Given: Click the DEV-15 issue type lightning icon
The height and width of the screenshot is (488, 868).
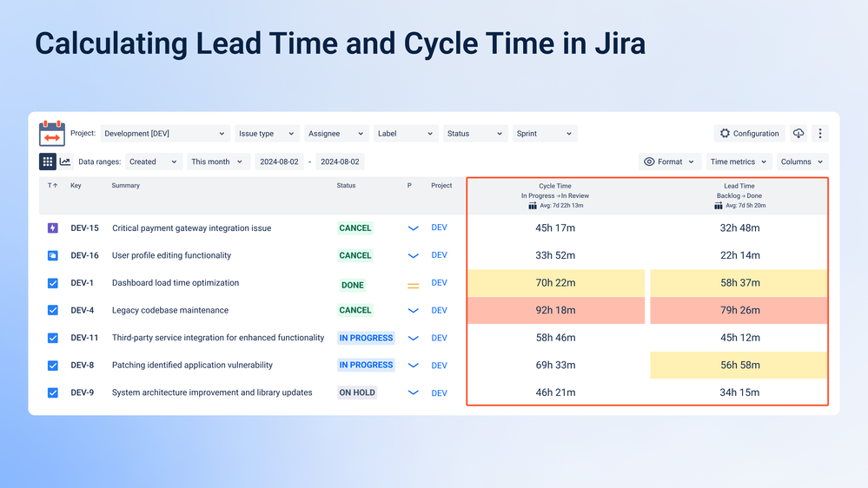Looking at the screenshot, I should [x=53, y=228].
